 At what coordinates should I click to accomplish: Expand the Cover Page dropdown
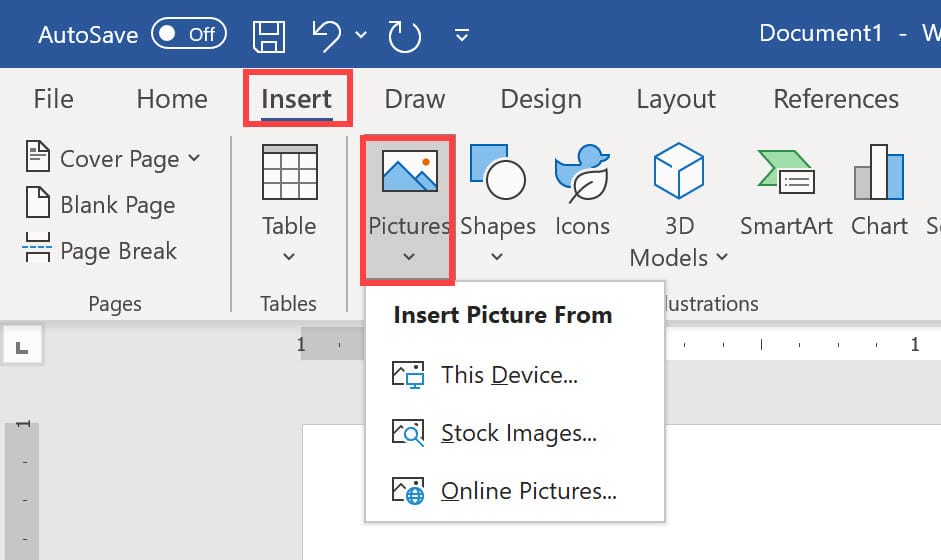click(x=194, y=158)
